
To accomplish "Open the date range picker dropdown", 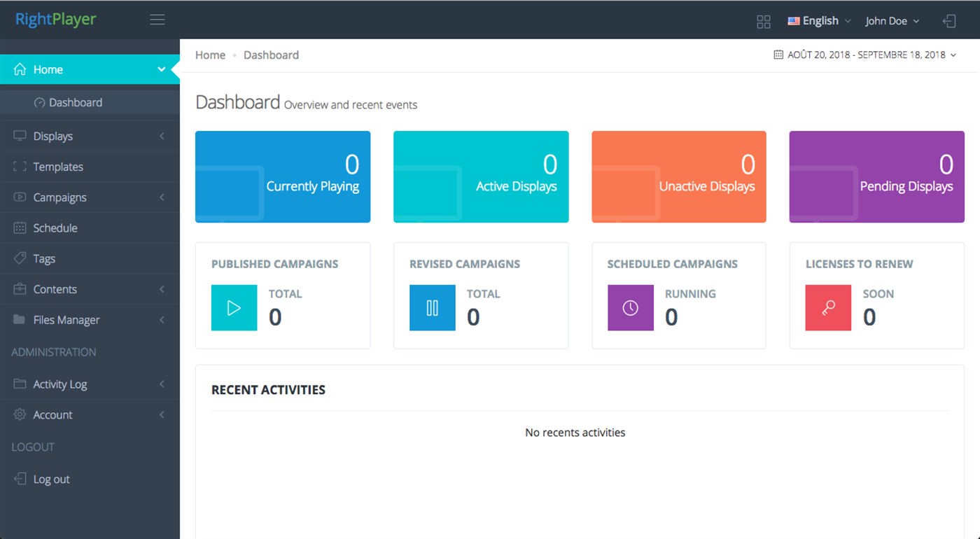I will (x=865, y=55).
